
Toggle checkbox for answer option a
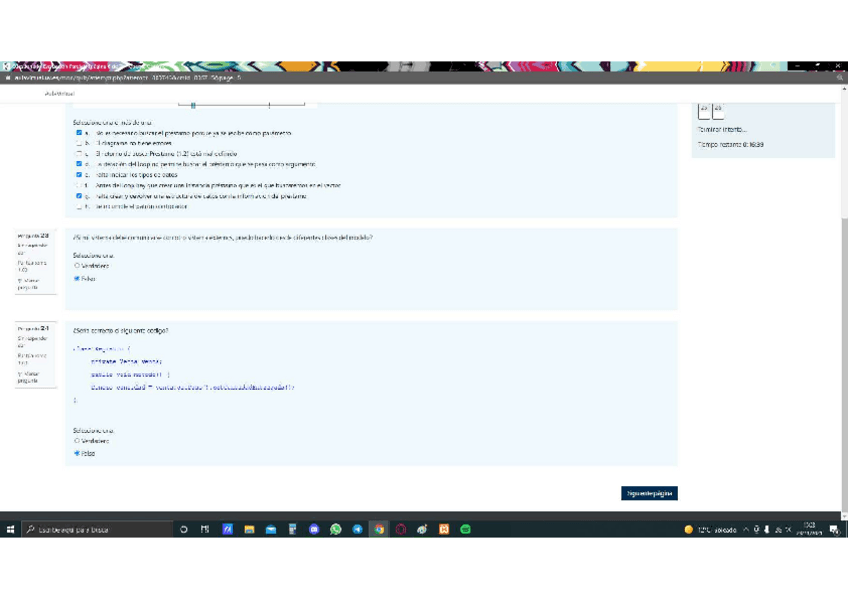click(79, 132)
